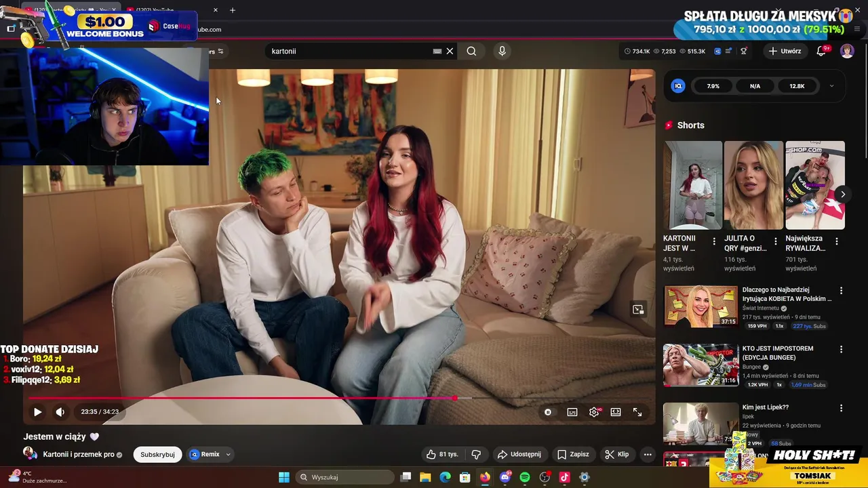The height and width of the screenshot is (488, 868).
Task: Open KTO JEST IMPOSTOREM video title
Action: click(778, 353)
